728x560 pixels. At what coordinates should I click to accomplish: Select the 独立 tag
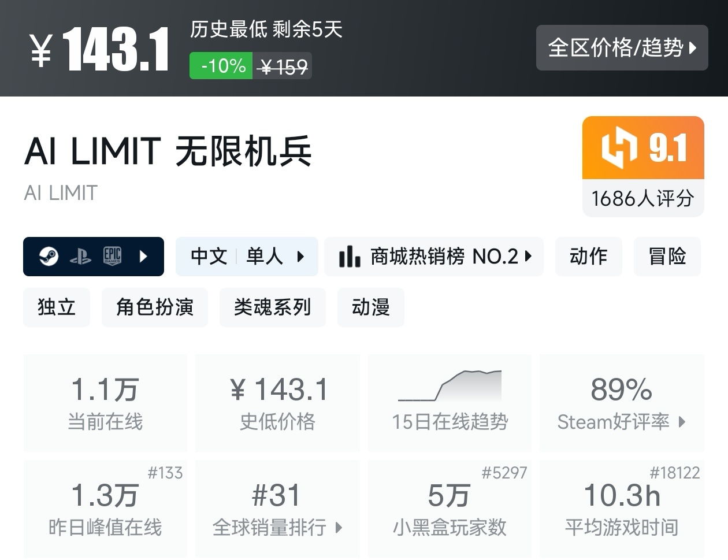click(x=57, y=307)
